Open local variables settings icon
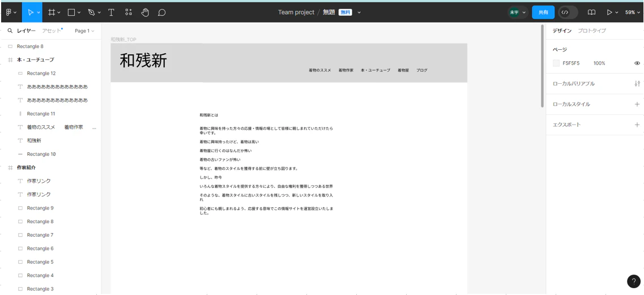 [637, 83]
